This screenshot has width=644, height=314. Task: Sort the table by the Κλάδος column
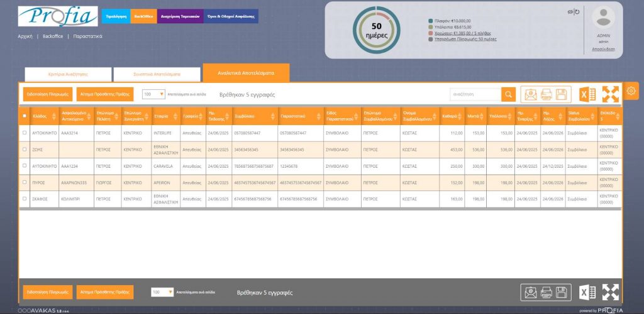point(42,116)
